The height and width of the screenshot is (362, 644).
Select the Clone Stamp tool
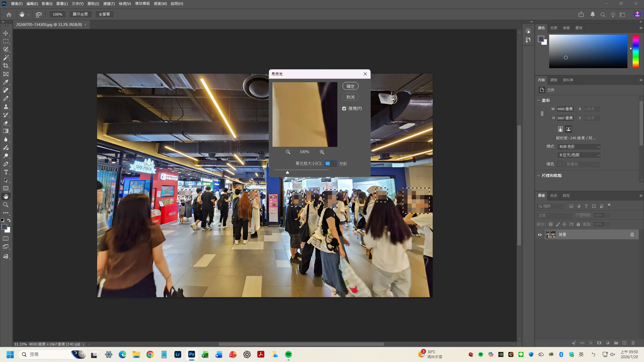[6, 107]
